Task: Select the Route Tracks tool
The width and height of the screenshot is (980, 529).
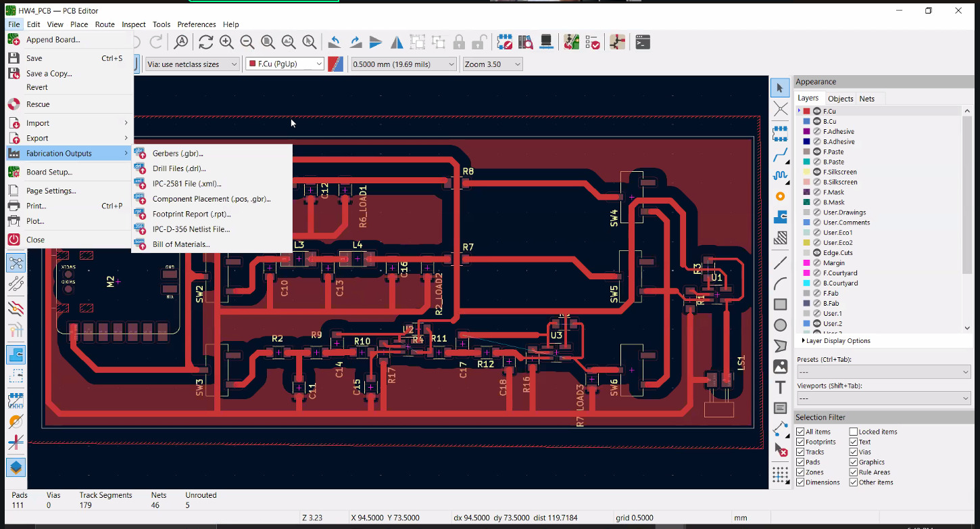Action: 780,156
